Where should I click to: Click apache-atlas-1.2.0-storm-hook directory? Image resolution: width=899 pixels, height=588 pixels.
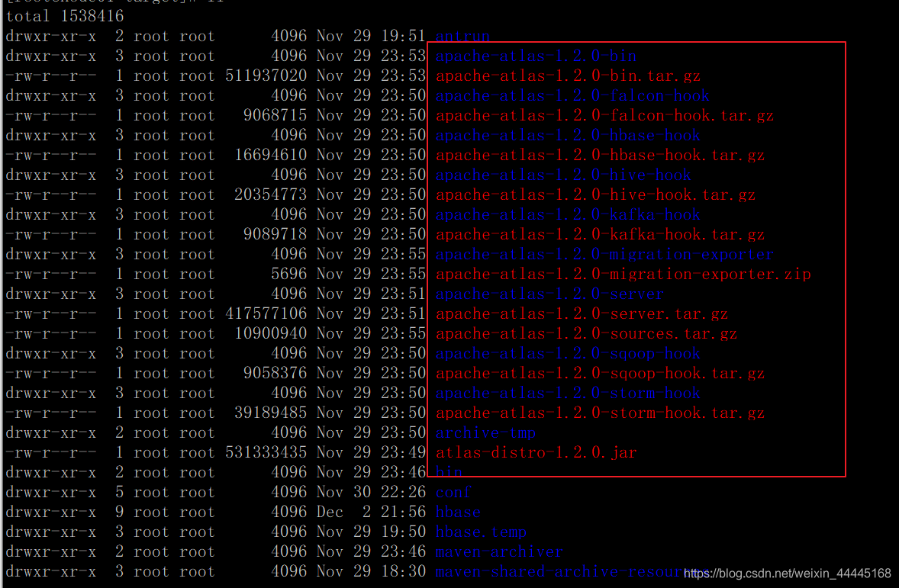tap(568, 394)
